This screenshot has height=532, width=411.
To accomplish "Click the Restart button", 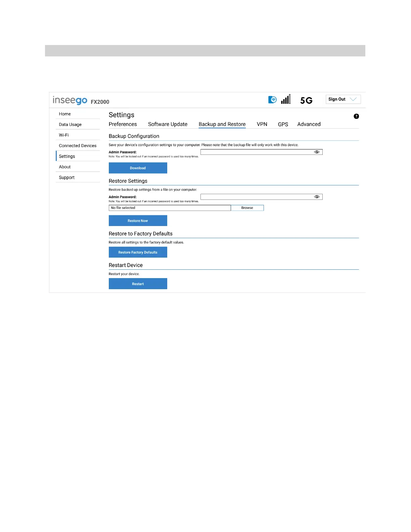I will (138, 284).
